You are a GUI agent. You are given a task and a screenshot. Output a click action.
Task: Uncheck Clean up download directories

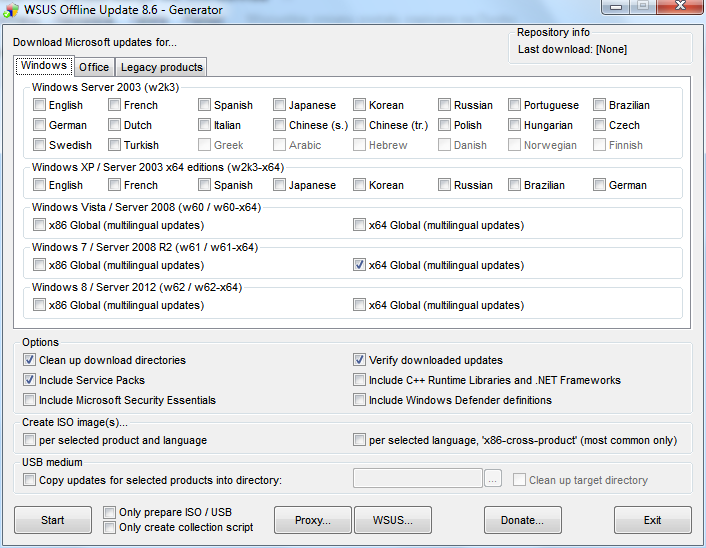[30, 360]
